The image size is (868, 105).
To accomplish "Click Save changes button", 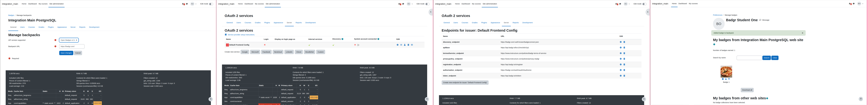I will [66, 53].
